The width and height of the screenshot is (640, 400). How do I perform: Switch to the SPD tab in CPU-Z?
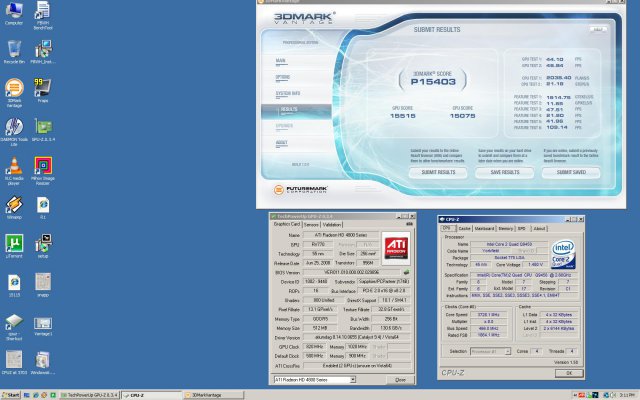pyautogui.click(x=522, y=229)
